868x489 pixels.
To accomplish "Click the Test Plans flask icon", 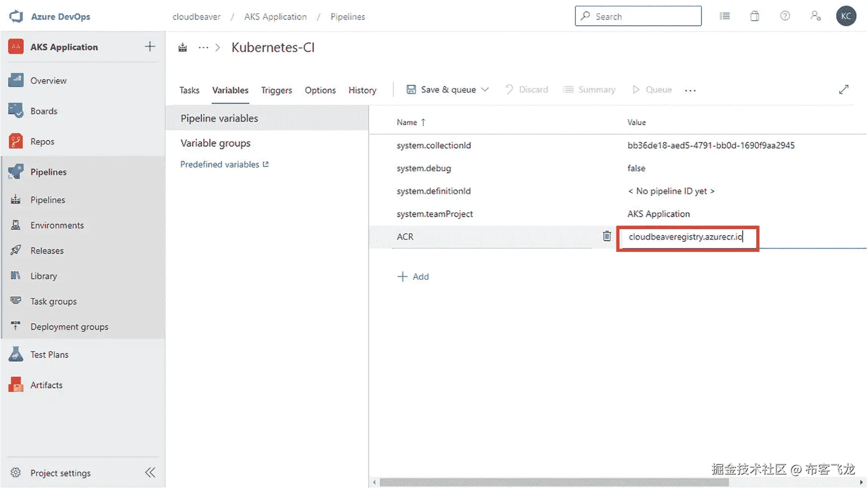I will (16, 355).
